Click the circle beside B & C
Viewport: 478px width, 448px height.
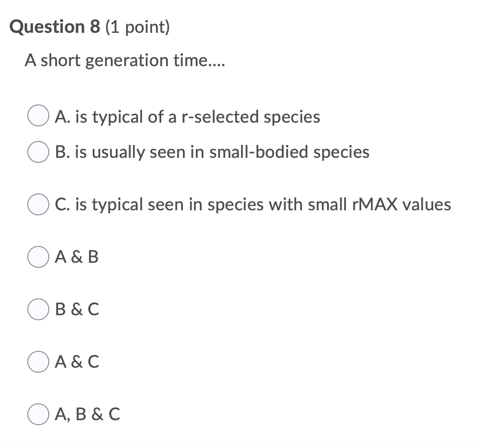tap(38, 310)
